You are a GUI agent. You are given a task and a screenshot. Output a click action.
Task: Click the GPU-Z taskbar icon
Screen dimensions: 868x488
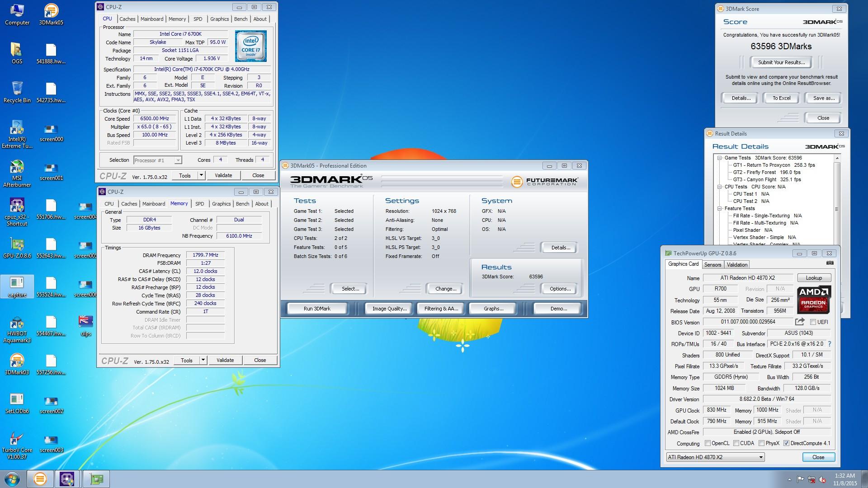[x=96, y=479]
